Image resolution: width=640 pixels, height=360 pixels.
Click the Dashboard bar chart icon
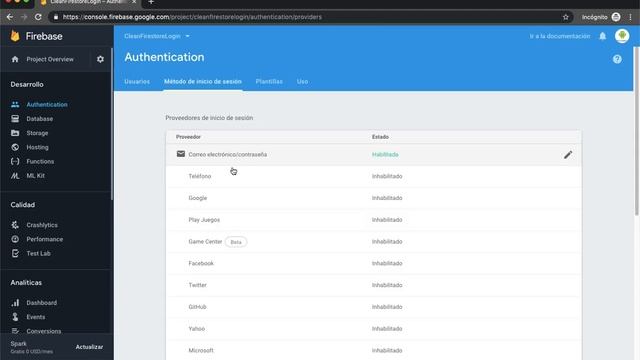(x=15, y=303)
